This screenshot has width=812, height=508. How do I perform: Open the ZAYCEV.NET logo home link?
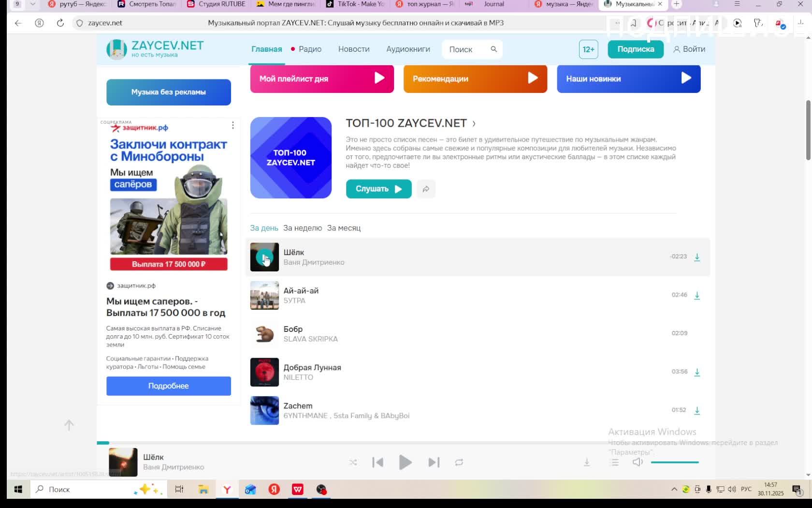tap(155, 49)
